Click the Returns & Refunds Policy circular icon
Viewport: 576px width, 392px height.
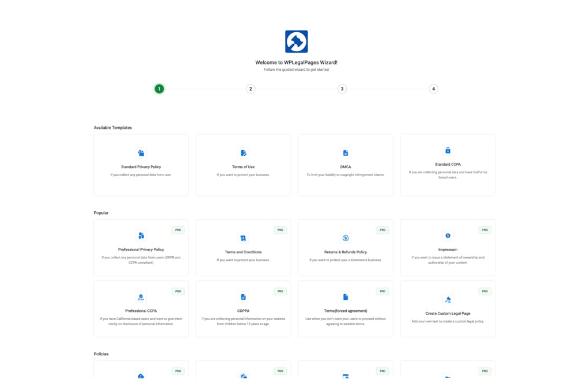coord(346,236)
